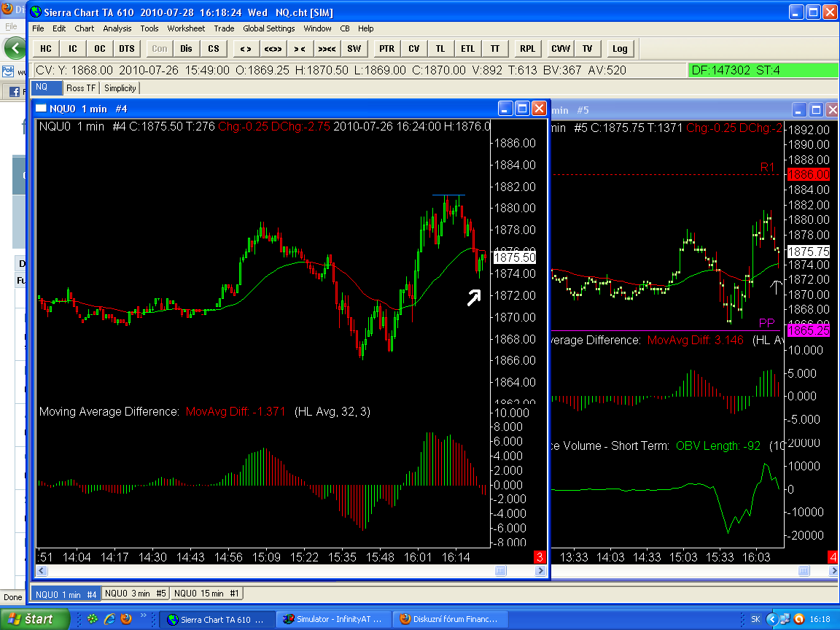Screen dimensions: 840x630
Task: Click the HC toolbar button
Action: point(46,49)
